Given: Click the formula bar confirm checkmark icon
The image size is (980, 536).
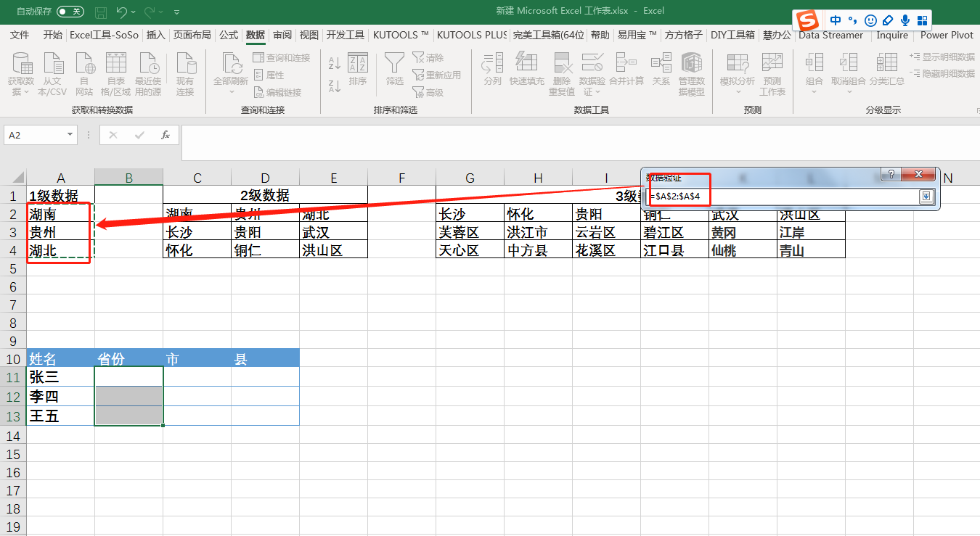Looking at the screenshot, I should point(139,135).
